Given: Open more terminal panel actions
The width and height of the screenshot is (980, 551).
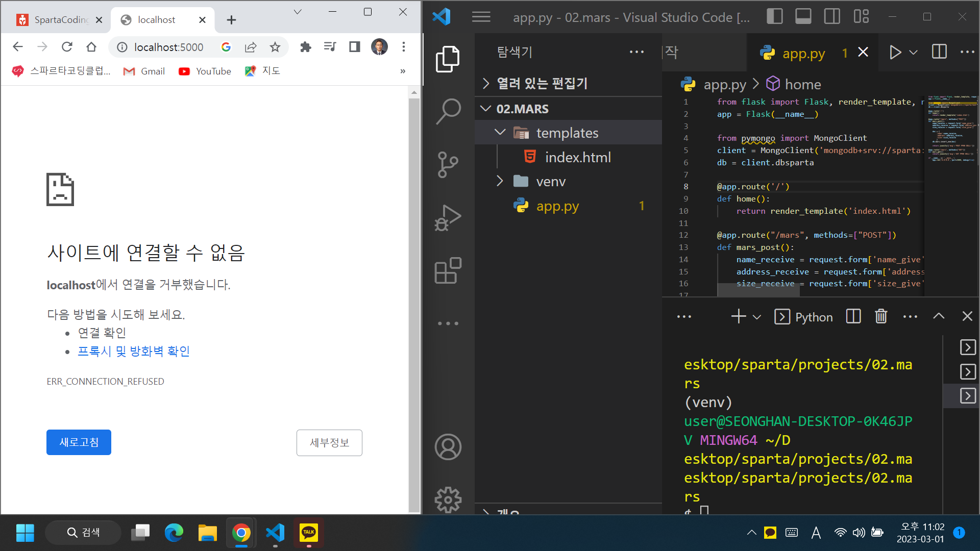Looking at the screenshot, I should (910, 317).
